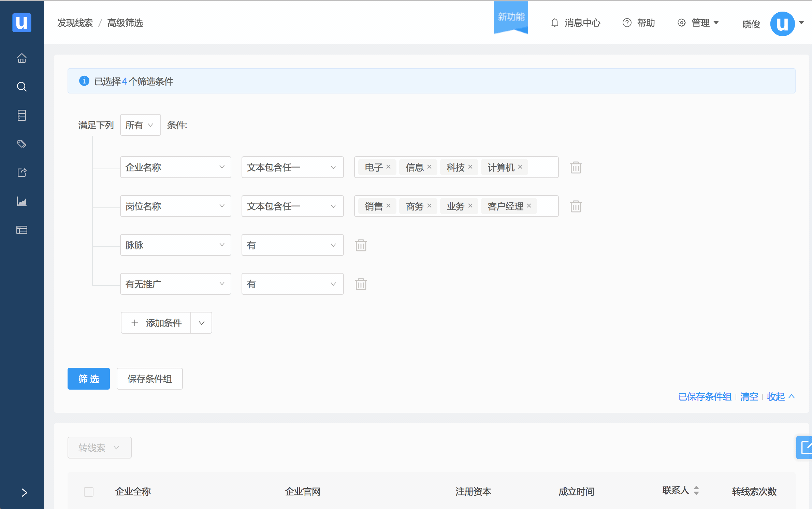Expand the 添加条件 arrow dropdown

pyautogui.click(x=201, y=323)
